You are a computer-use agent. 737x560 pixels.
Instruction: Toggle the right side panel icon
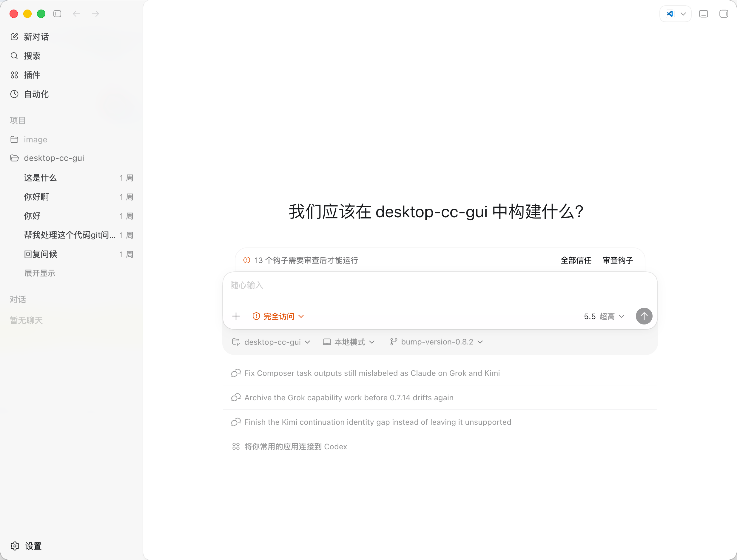[724, 14]
